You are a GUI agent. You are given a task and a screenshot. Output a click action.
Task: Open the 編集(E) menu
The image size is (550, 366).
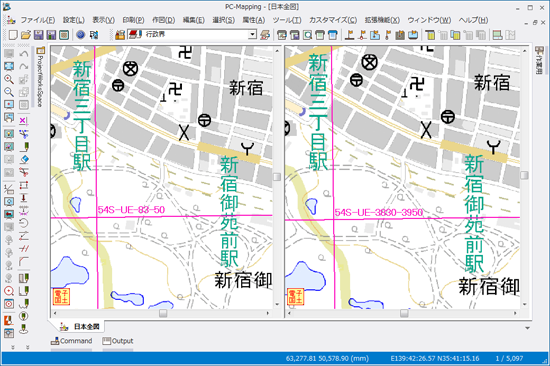pos(194,20)
